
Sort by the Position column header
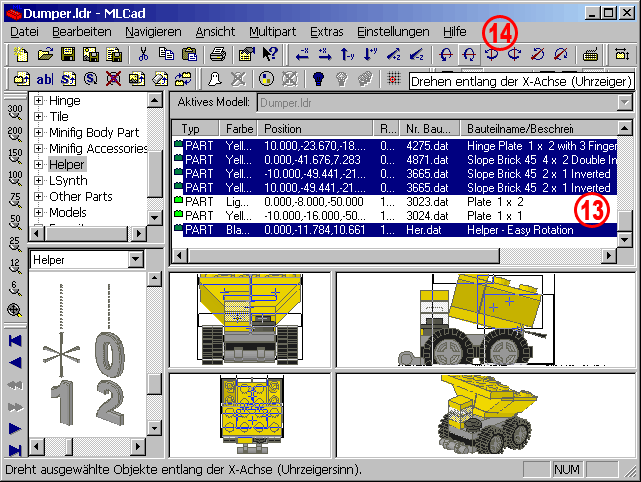coord(315,129)
